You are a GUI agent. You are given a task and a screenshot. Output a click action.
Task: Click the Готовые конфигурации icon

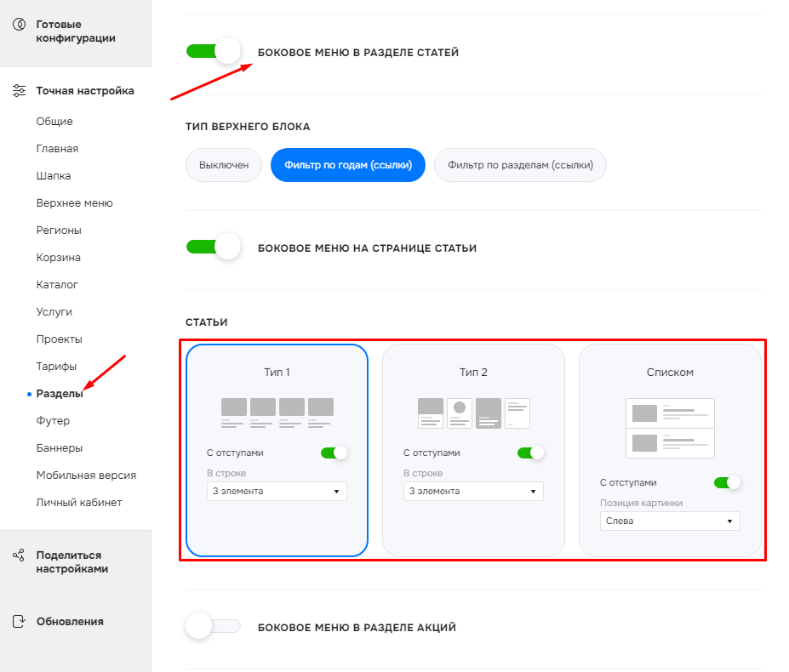[19, 24]
